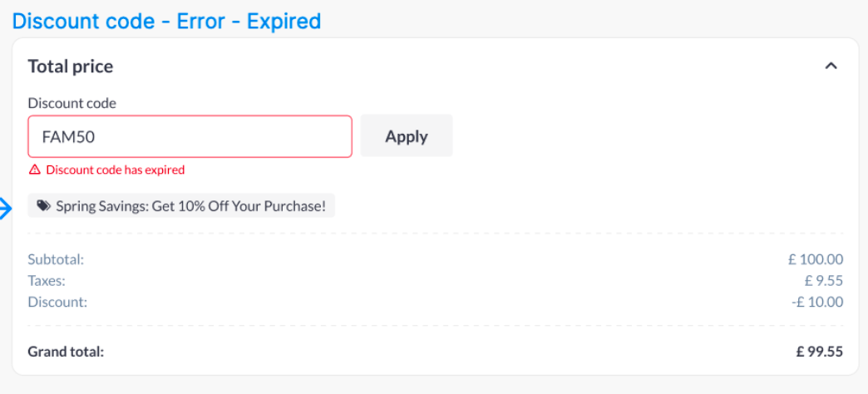Collapse the Total price panel chevron
Image resolution: width=868 pixels, height=394 pixels.
click(830, 66)
